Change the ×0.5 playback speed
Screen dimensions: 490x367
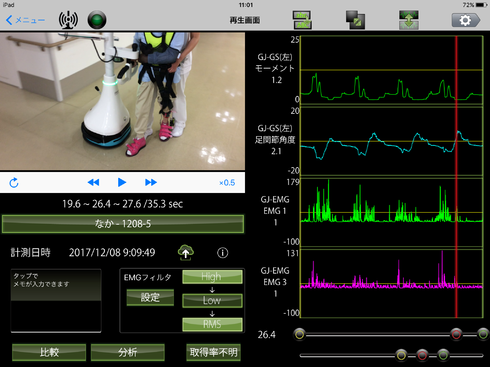(x=227, y=183)
